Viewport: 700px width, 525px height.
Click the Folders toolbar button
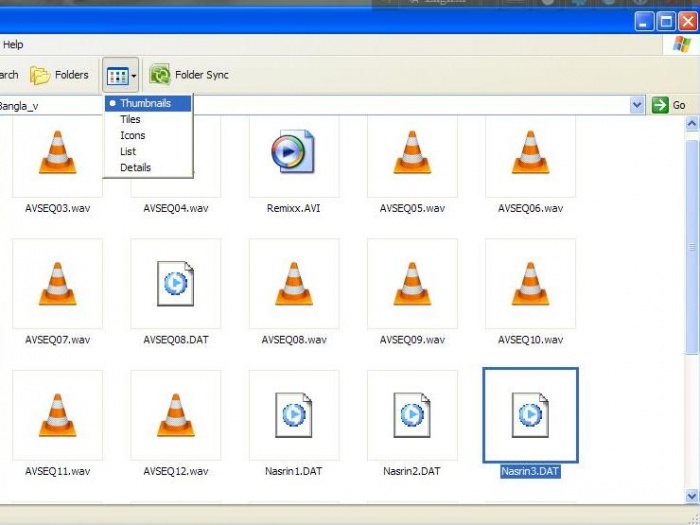click(59, 75)
